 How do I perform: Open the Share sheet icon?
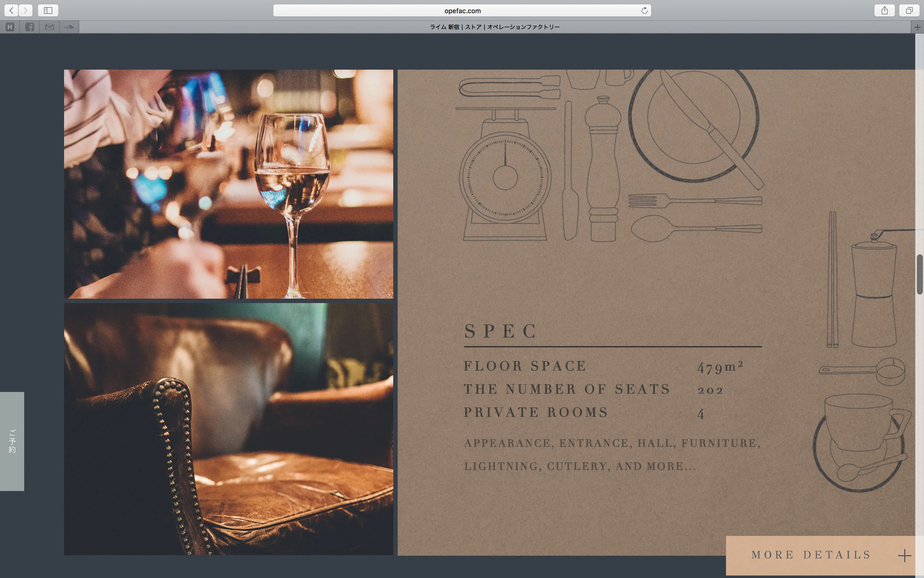click(x=884, y=10)
